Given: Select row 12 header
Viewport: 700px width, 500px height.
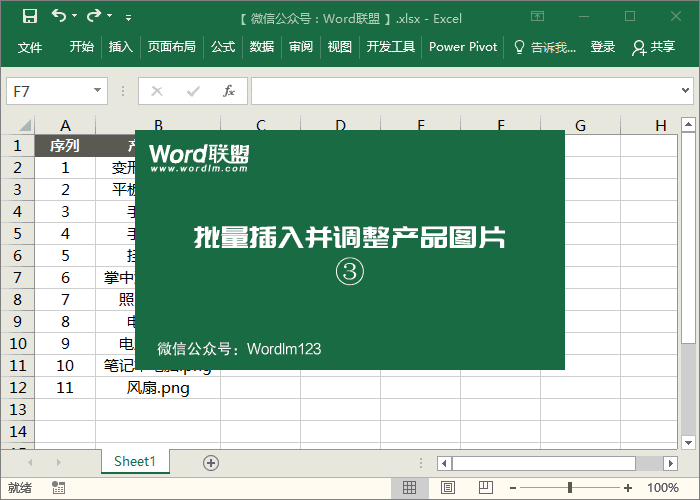Looking at the screenshot, I should 17,388.
